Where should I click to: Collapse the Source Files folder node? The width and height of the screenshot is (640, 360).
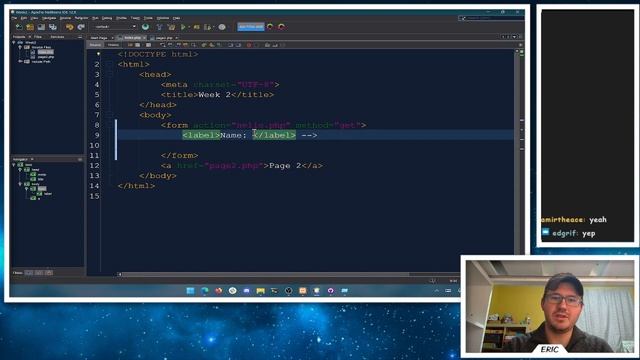[x=20, y=47]
